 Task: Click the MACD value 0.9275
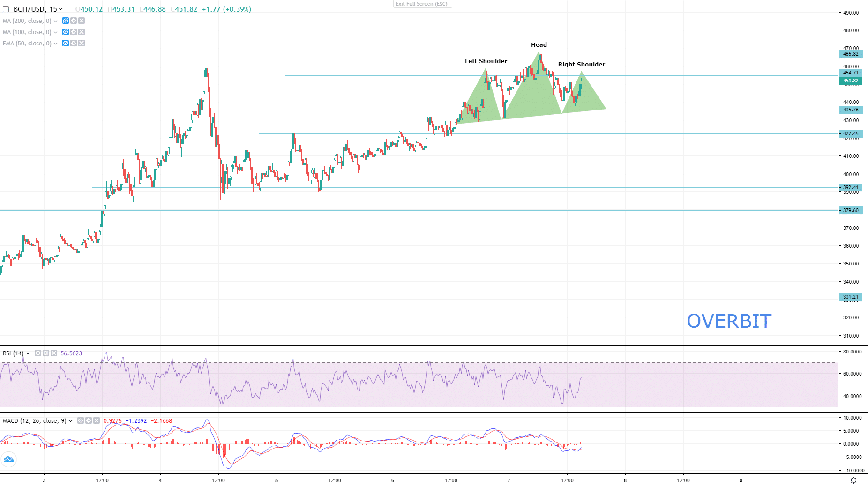tap(112, 421)
